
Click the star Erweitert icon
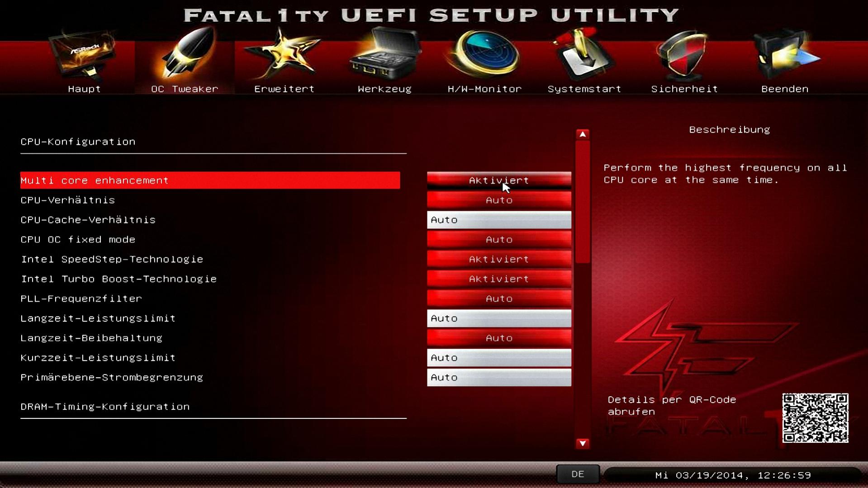(x=284, y=53)
